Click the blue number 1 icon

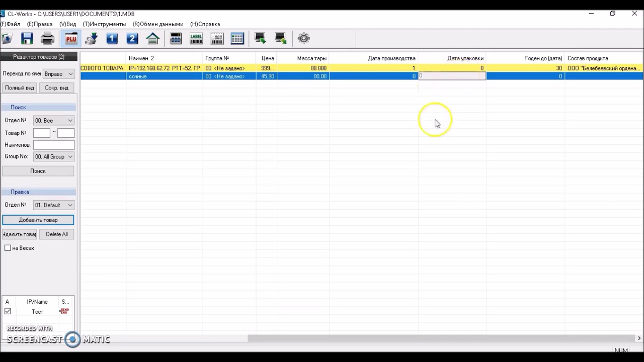click(x=112, y=38)
